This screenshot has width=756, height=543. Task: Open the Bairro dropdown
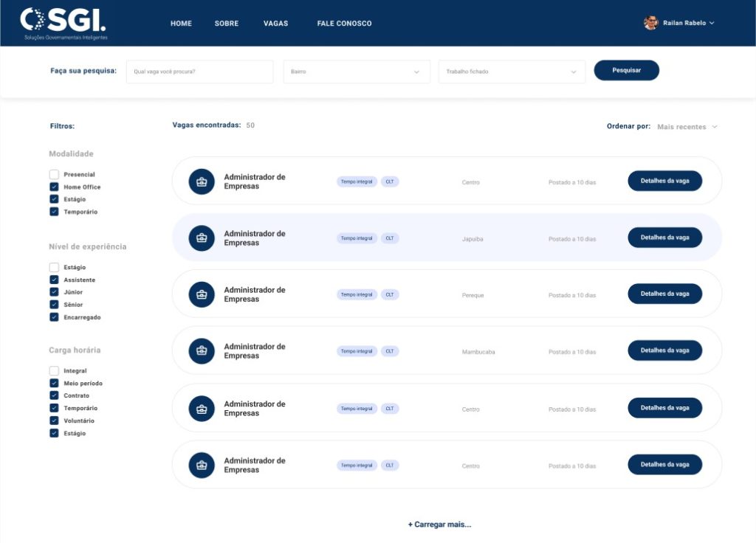(x=357, y=72)
